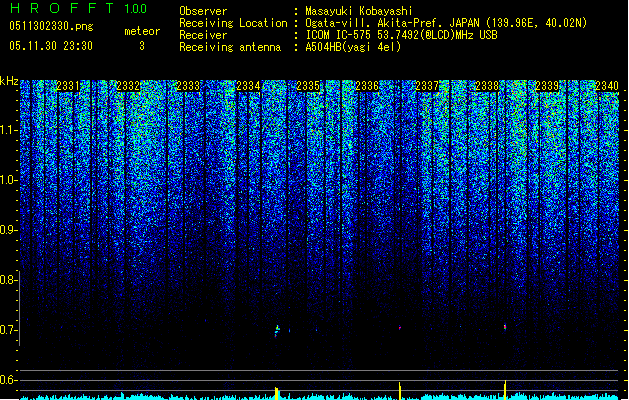629x400 pixels.
Task: Click the 2336 time marker
Action: [x=367, y=86]
